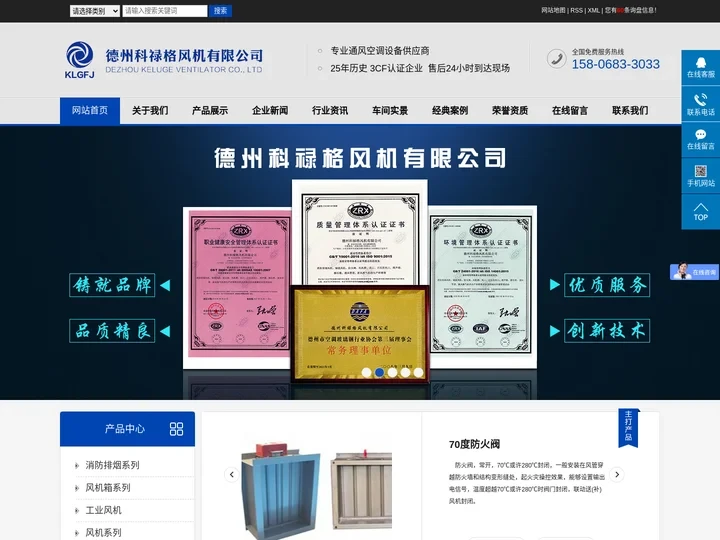
Task: Click the grid icon in 产品中心 header
Action: point(176,429)
